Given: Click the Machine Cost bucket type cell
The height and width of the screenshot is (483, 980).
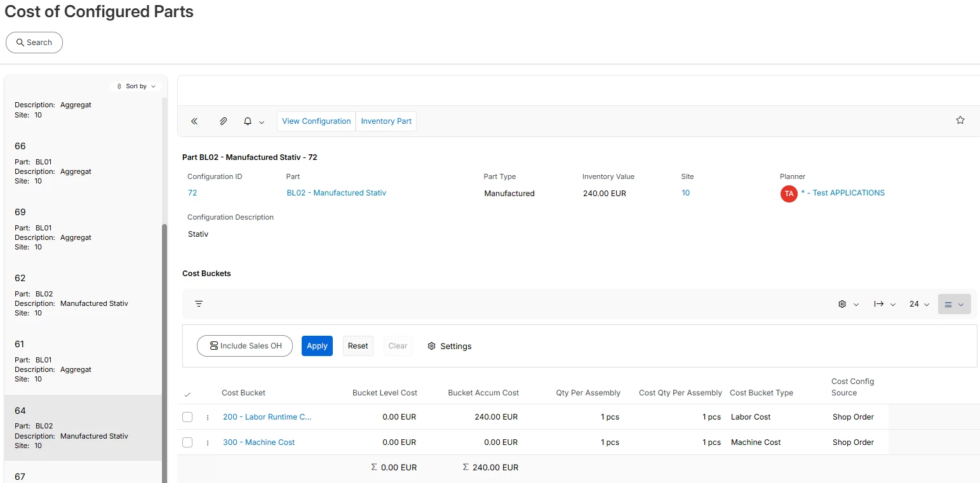Looking at the screenshot, I should click(756, 442).
